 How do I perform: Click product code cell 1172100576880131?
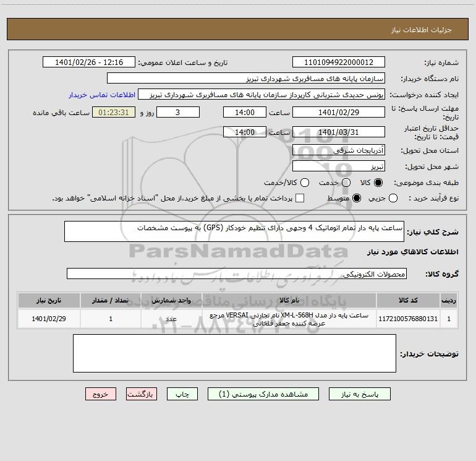(408, 319)
